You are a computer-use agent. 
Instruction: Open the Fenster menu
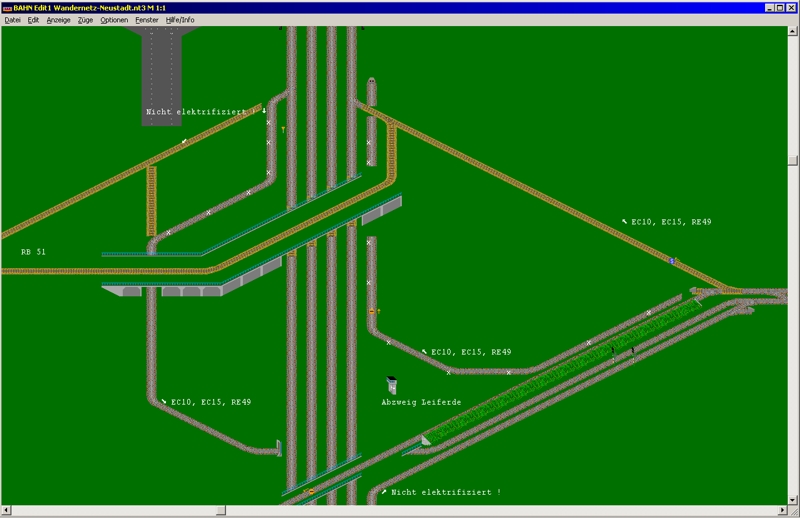[x=147, y=20]
